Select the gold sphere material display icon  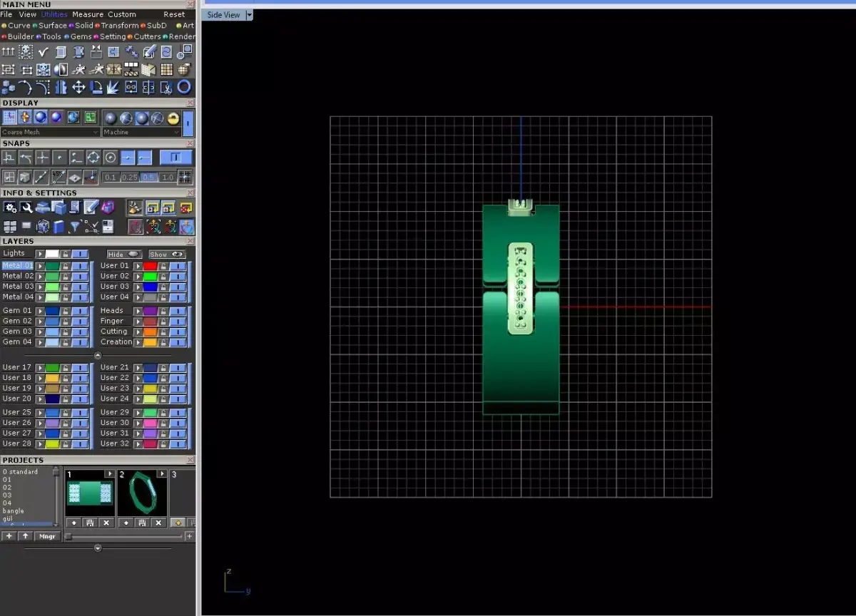(173, 117)
